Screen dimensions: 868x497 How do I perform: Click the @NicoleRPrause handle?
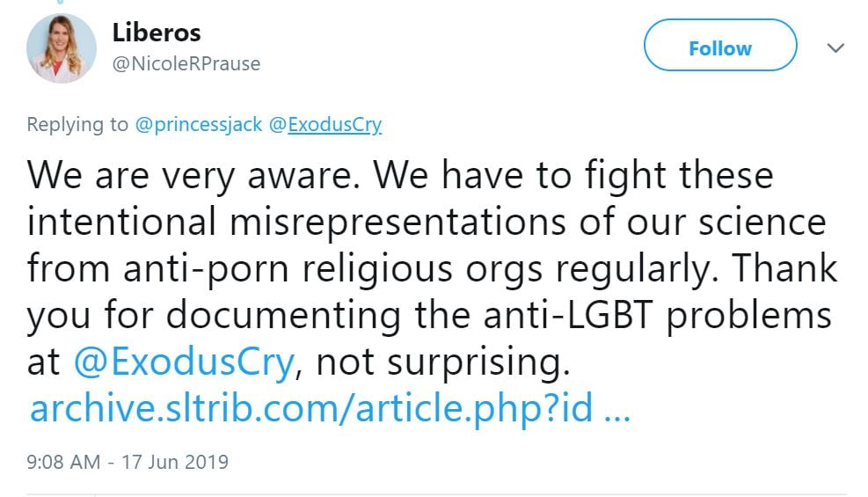[x=186, y=64]
